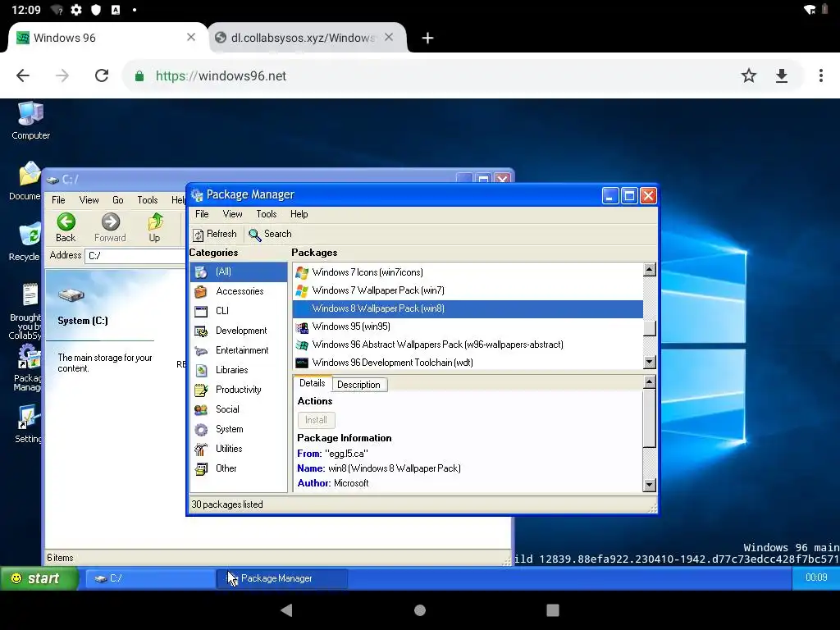Screen dimensions: 840x630
Task: Select the Productivity category
Action: [x=239, y=390]
